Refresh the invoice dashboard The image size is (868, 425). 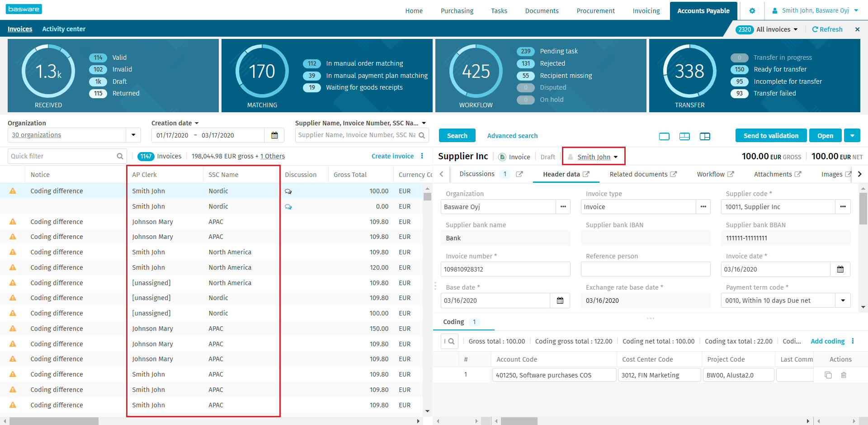coord(827,29)
